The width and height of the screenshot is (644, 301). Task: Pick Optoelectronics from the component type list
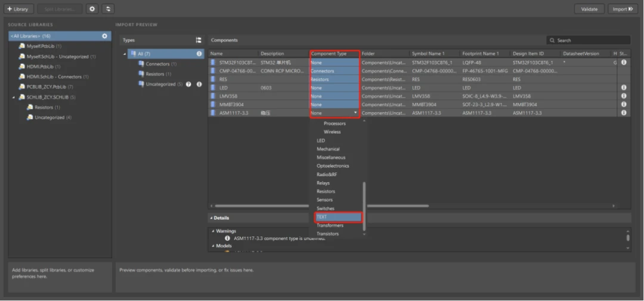tap(333, 166)
